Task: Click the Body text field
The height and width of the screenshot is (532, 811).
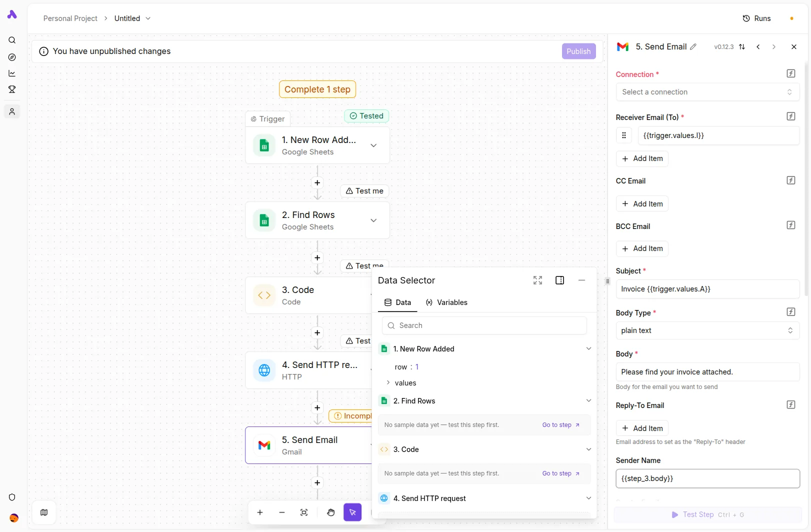Action: (707, 372)
